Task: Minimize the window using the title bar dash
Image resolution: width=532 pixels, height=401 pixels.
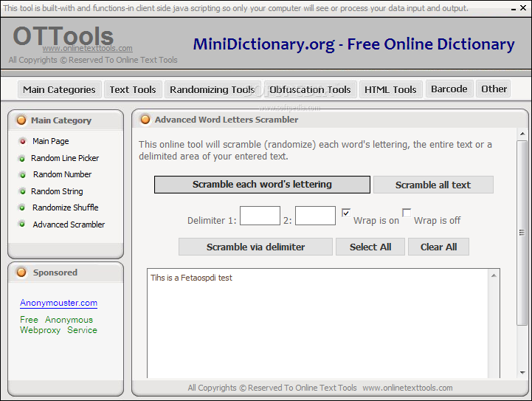Action: [x=514, y=9]
